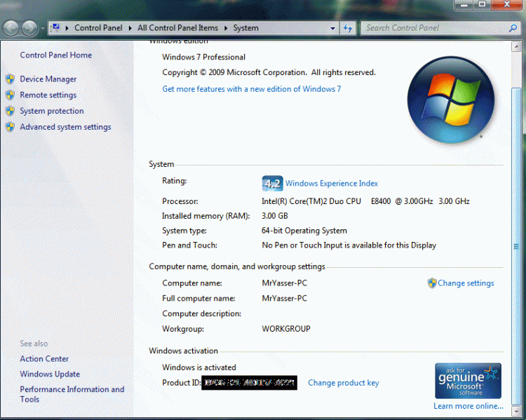Open recent pages dropdown beside Forward button
The image size is (526, 420).
tap(43, 29)
